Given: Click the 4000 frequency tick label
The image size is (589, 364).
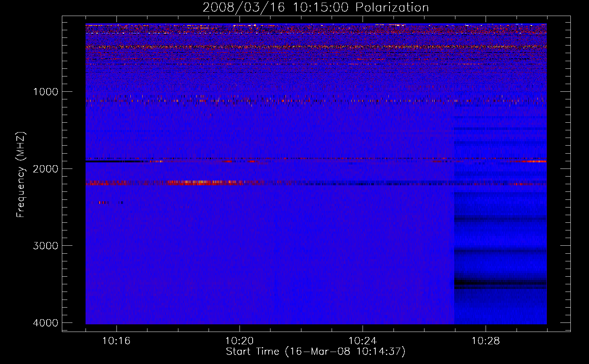Looking at the screenshot, I should pyautogui.click(x=46, y=323).
